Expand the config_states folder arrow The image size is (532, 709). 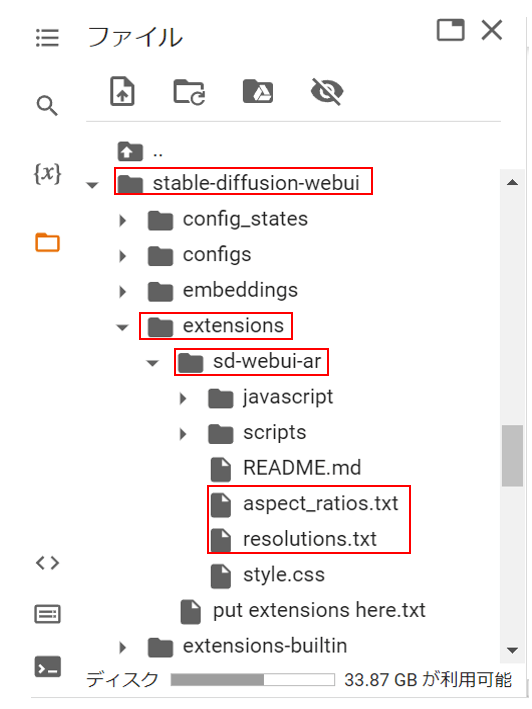(122, 221)
